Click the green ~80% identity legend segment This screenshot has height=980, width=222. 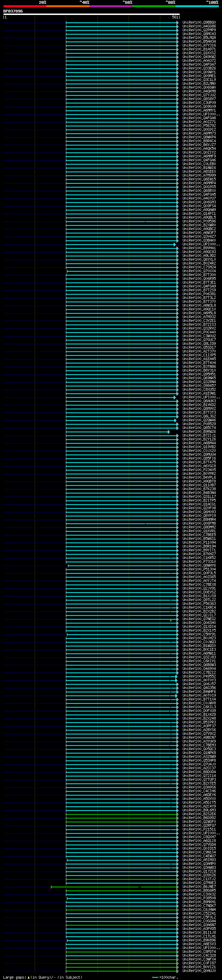(x=154, y=7)
